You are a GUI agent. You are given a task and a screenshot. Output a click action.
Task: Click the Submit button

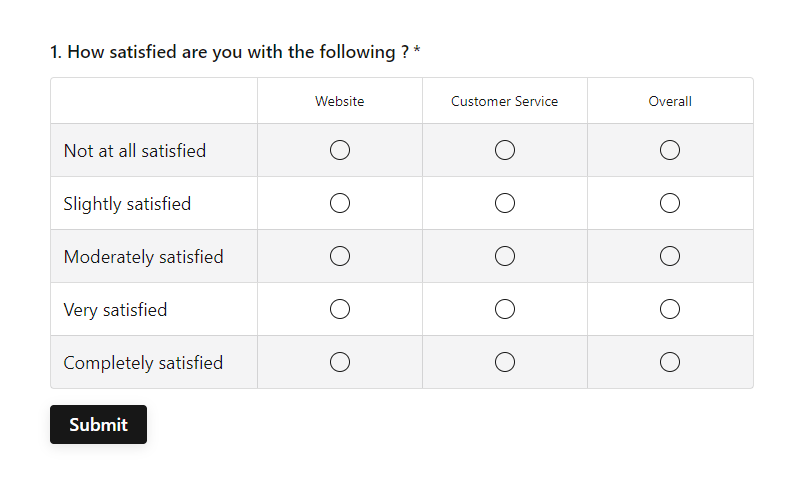(x=98, y=424)
